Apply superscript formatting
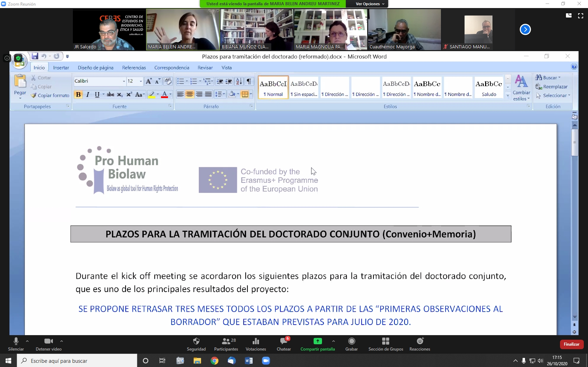This screenshot has width=588, height=367. (x=129, y=95)
